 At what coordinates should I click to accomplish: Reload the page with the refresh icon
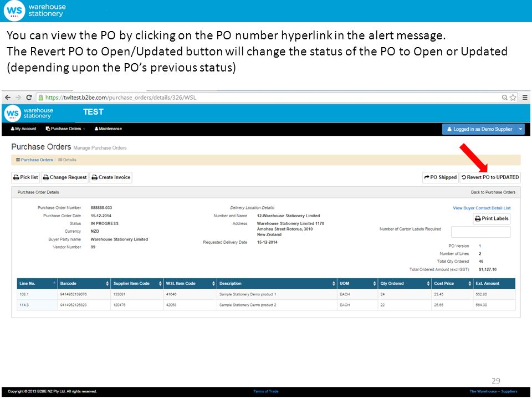(29, 98)
